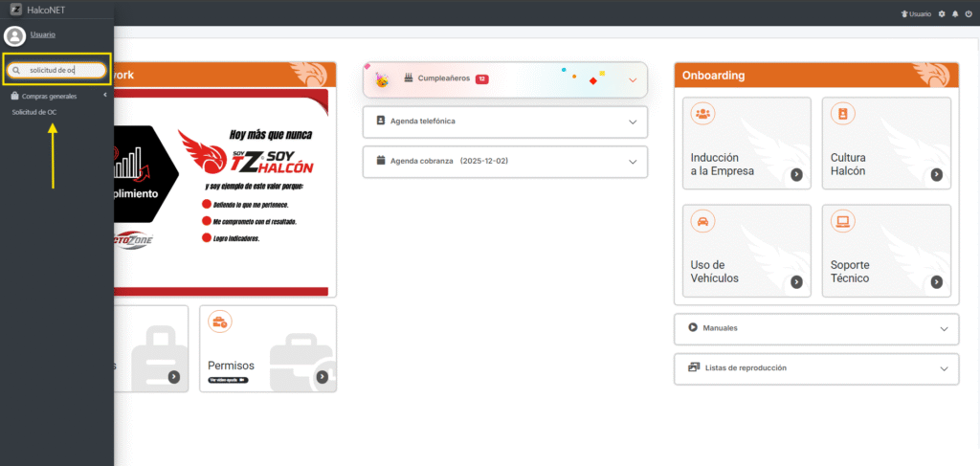Expand the Manuales section
This screenshot has width=980, height=466.
pyautogui.click(x=944, y=328)
